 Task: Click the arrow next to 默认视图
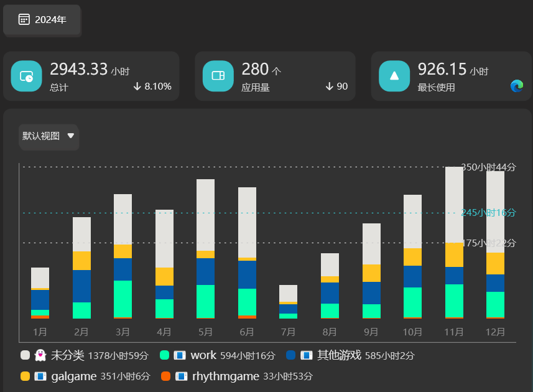point(70,136)
